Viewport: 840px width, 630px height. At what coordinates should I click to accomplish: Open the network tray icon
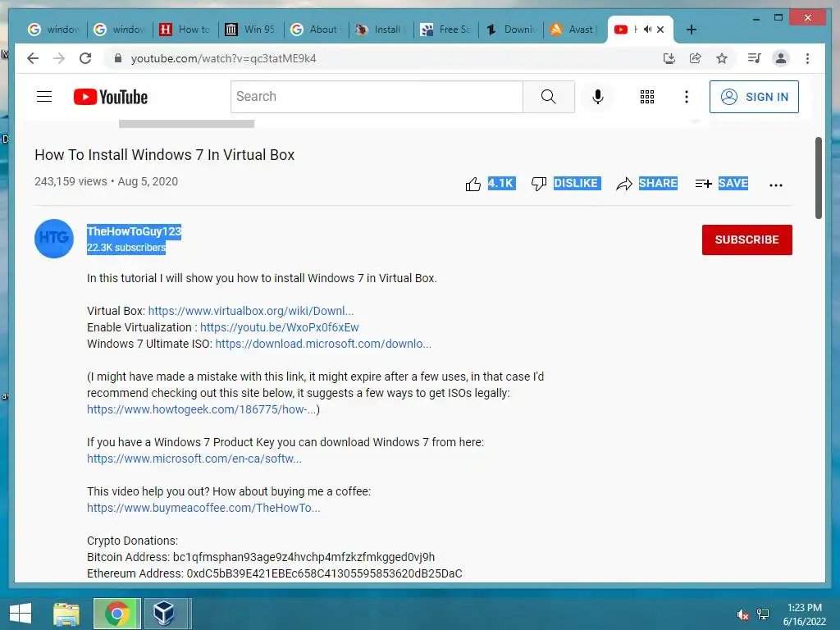[763, 614]
